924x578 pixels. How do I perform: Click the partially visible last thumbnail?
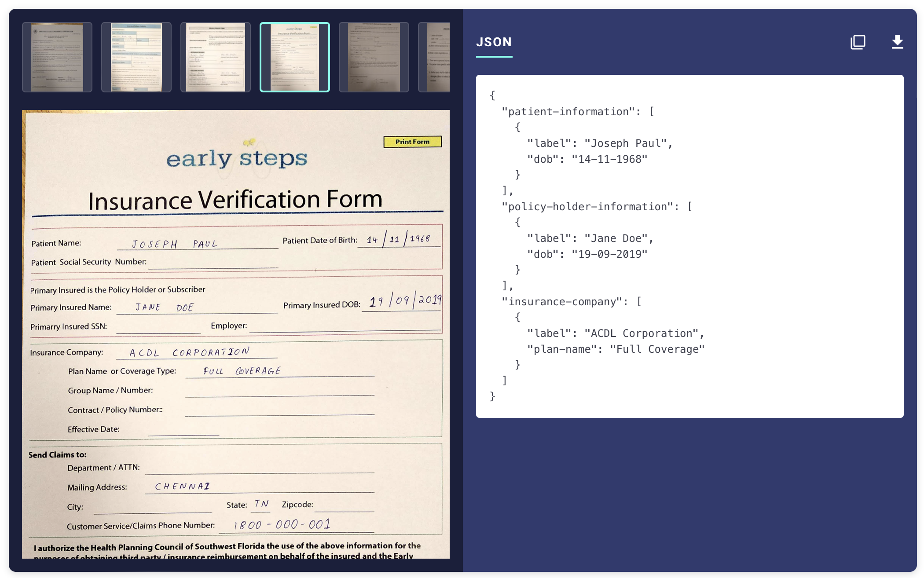coord(433,56)
